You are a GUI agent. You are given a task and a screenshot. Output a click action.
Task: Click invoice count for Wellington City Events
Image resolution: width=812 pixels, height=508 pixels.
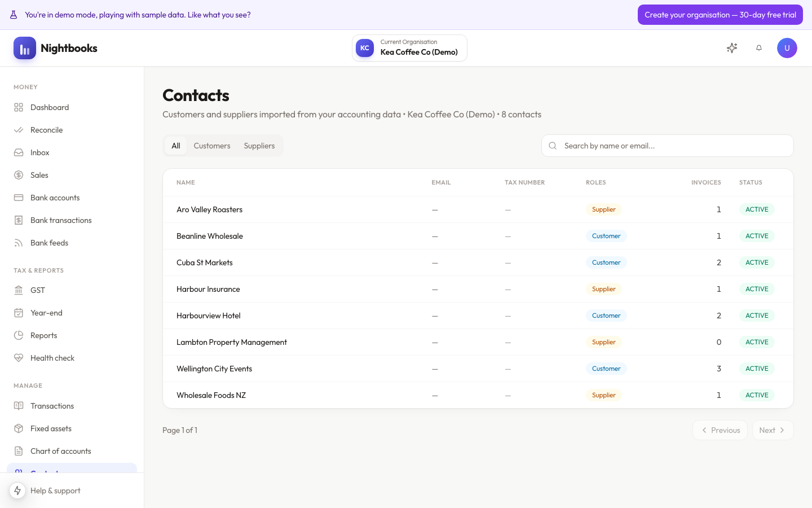click(x=719, y=369)
